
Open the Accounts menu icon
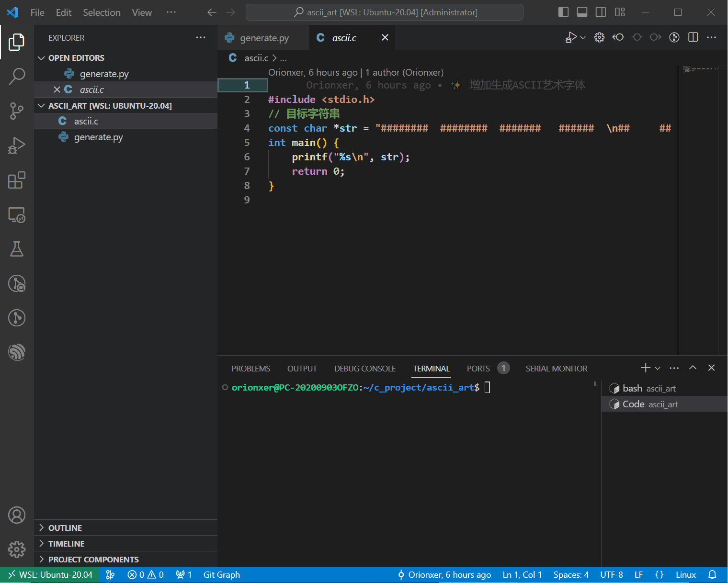(x=17, y=515)
